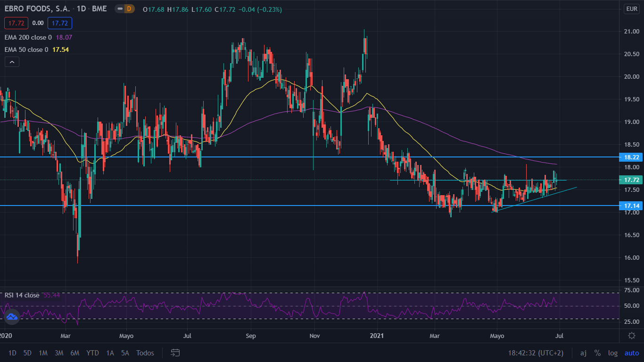Toggle logarithmic scale with log
The width and height of the screenshot is (644, 362).
click(x=613, y=353)
